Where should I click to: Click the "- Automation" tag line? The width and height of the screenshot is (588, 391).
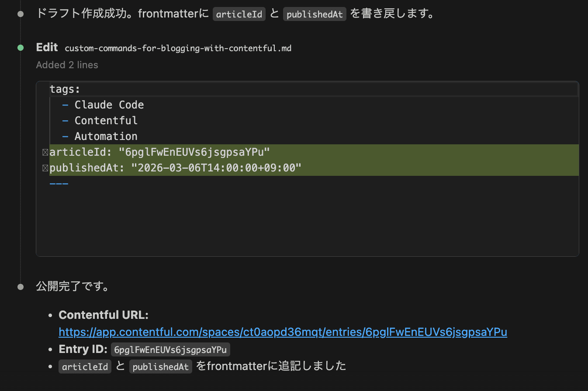click(x=100, y=136)
